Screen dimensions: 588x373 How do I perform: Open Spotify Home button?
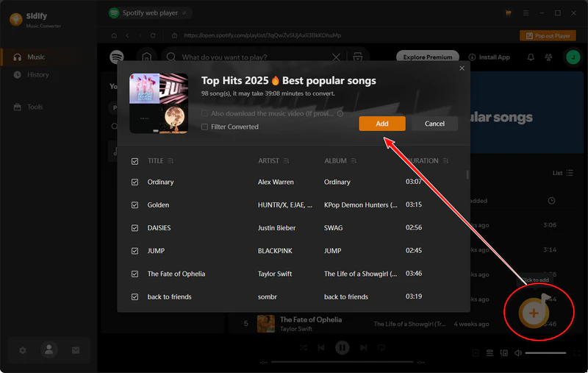(146, 57)
